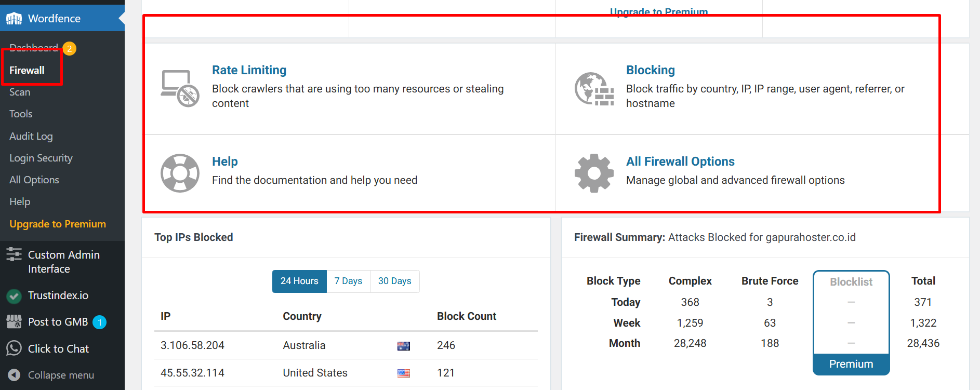Viewport: 980px width, 390px height.
Task: Go to Wordfence Dashboard menu item
Action: pos(34,48)
